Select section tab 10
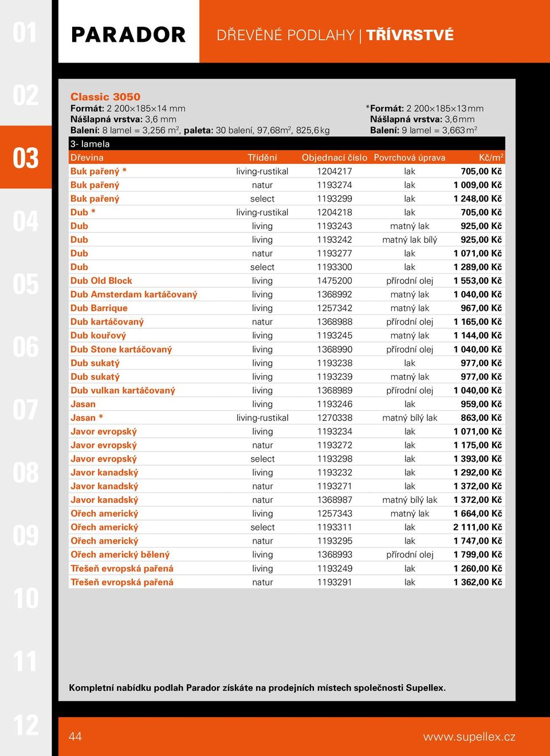The width and height of the screenshot is (550, 756). pyautogui.click(x=25, y=598)
